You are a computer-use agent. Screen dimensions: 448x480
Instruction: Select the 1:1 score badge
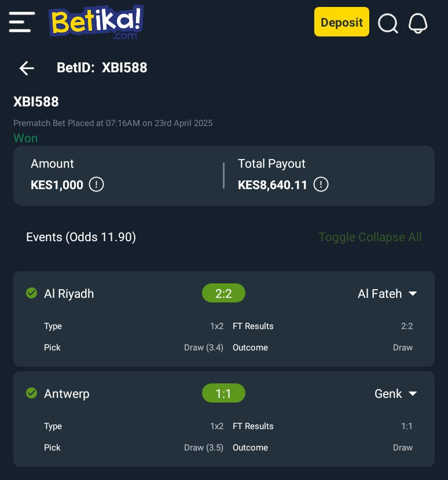pos(223,393)
